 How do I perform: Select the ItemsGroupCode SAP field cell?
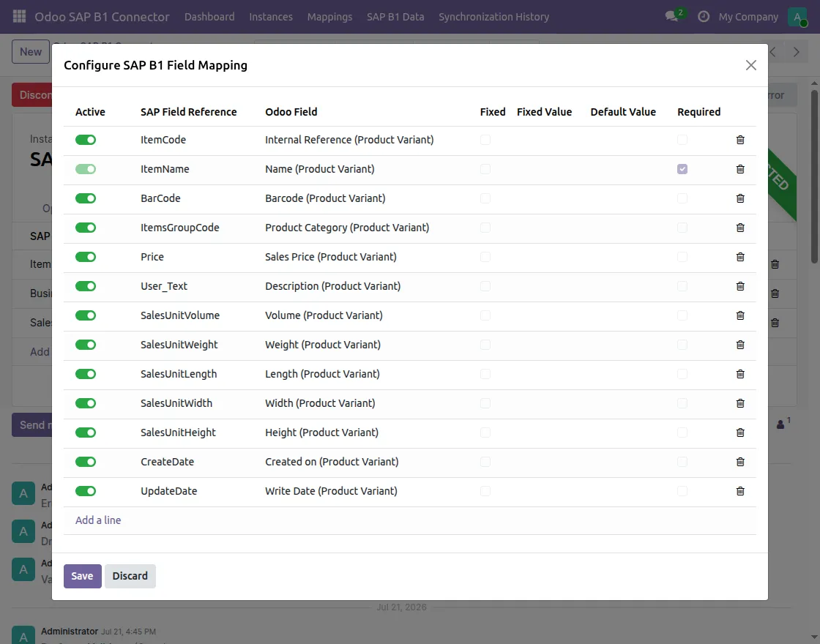tap(180, 228)
